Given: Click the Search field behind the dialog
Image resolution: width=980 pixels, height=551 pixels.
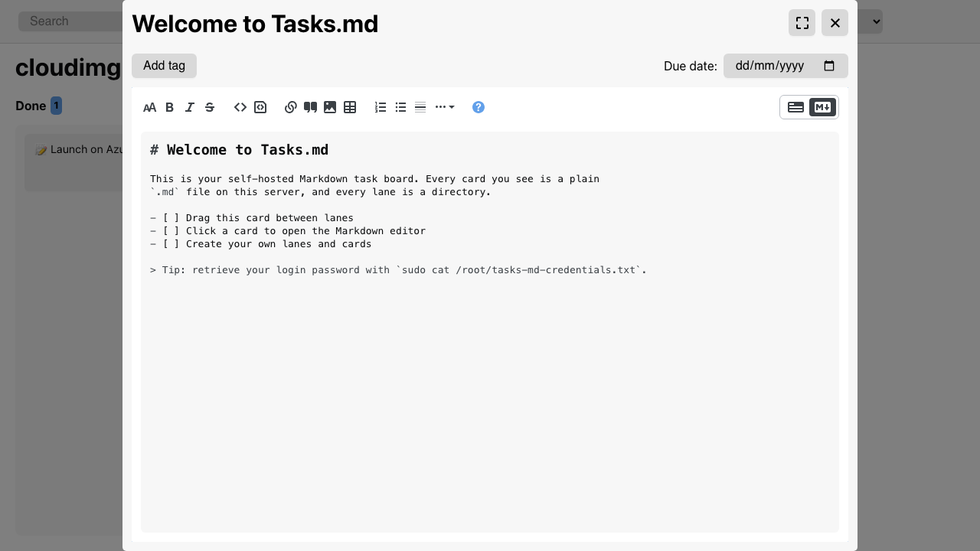Looking at the screenshot, I should pos(70,21).
